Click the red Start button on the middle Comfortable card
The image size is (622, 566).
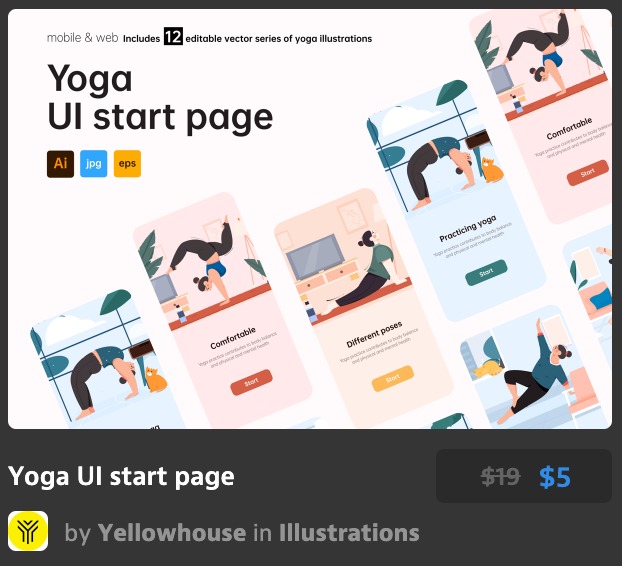pos(251,382)
